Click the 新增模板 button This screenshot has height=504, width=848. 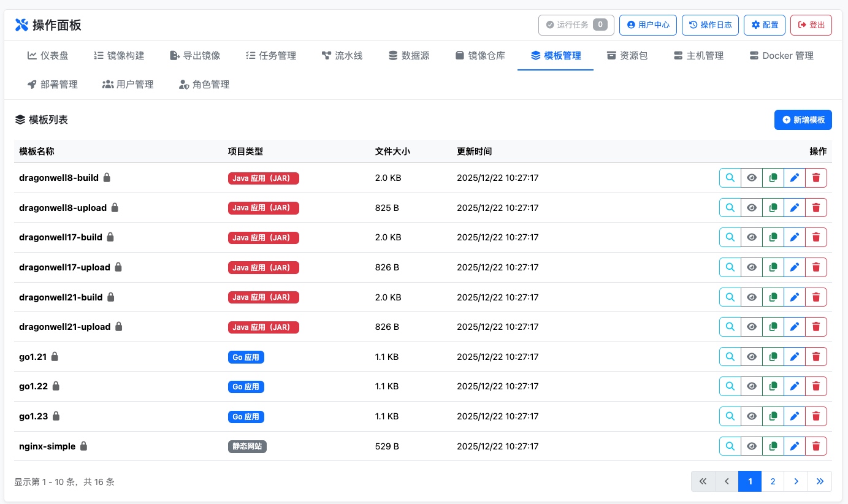click(x=803, y=120)
